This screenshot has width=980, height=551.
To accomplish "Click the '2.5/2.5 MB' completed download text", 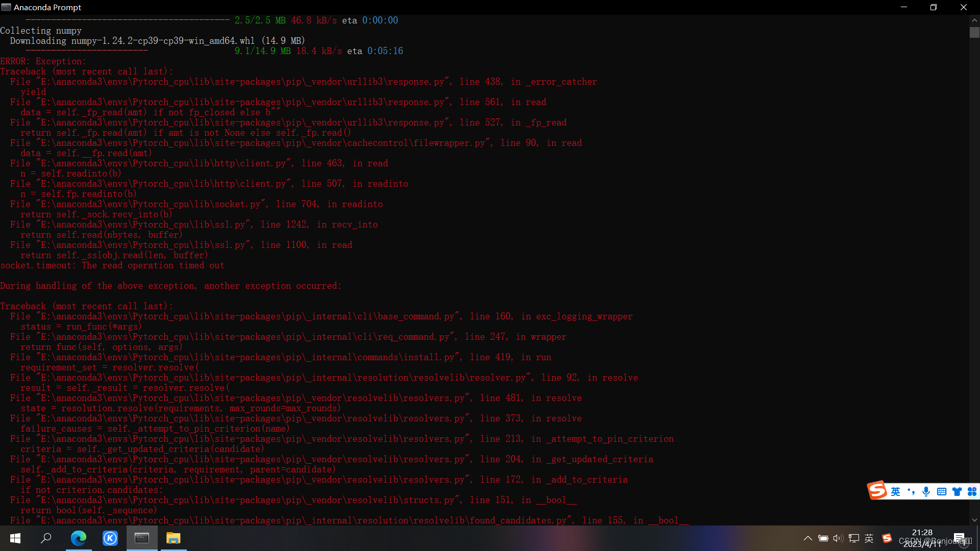I will (260, 20).
